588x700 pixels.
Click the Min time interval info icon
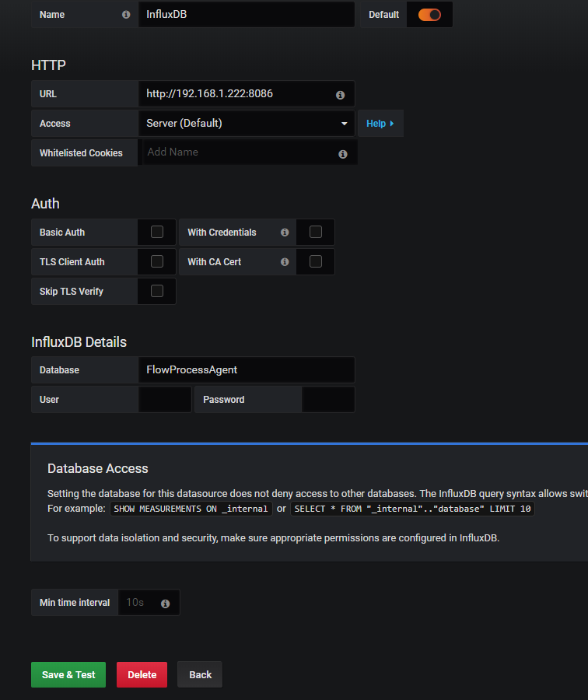click(x=165, y=604)
